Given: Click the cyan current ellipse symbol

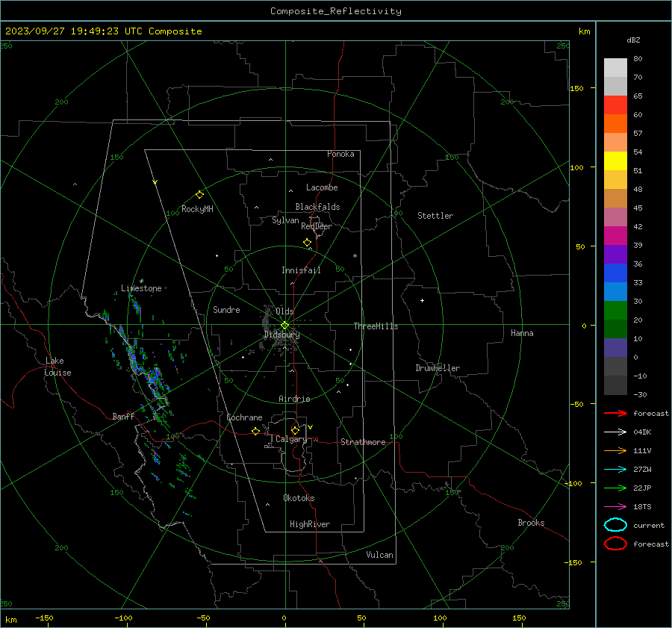Looking at the screenshot, I should tap(615, 525).
